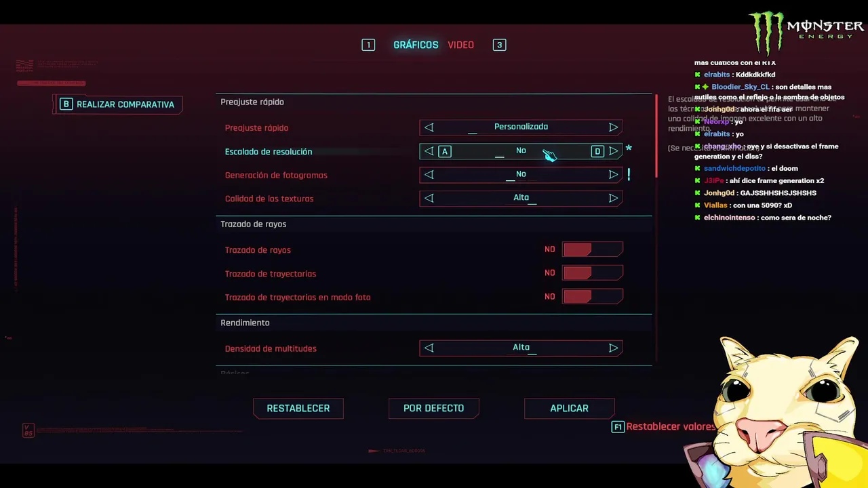Click the APLICAR button

click(x=570, y=408)
